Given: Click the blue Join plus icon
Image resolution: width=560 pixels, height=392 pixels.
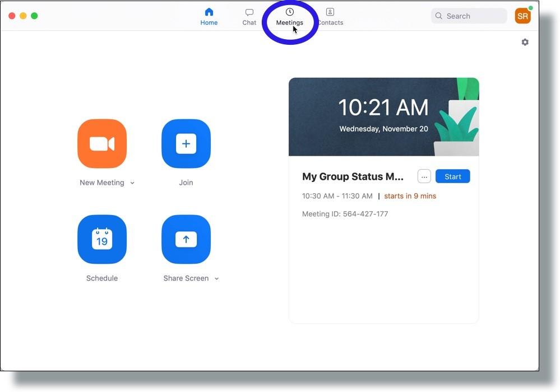Looking at the screenshot, I should click(x=186, y=143).
